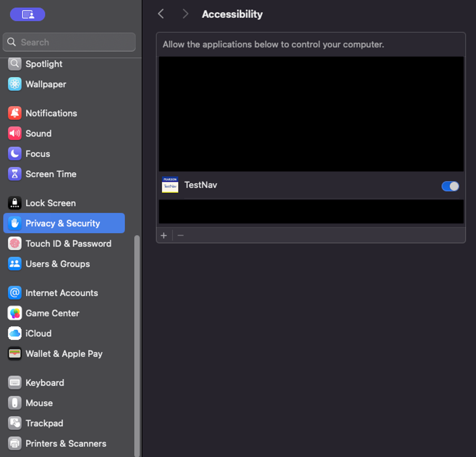Open Notifications settings label
Screen dimensions: 476x457
coord(51,113)
